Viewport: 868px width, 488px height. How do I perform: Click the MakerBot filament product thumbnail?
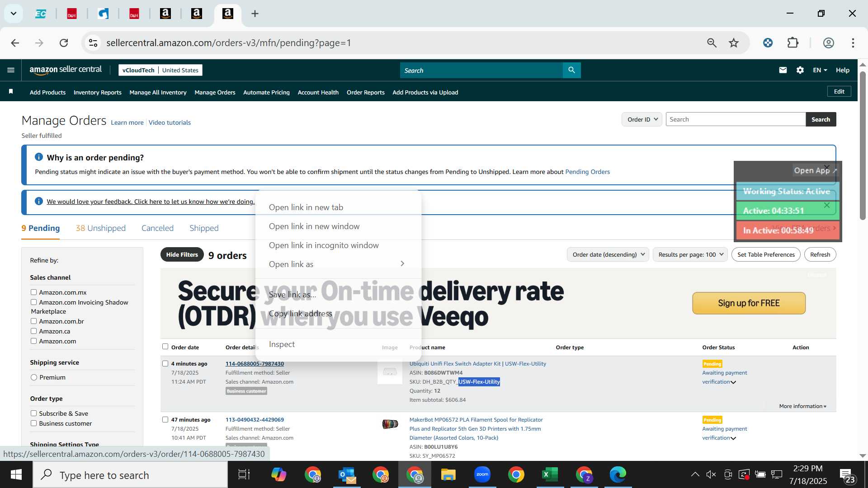pos(390,424)
